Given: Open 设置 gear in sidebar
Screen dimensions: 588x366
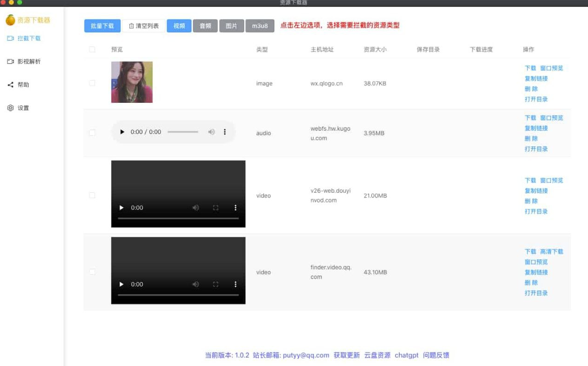Looking at the screenshot, I should pos(19,108).
